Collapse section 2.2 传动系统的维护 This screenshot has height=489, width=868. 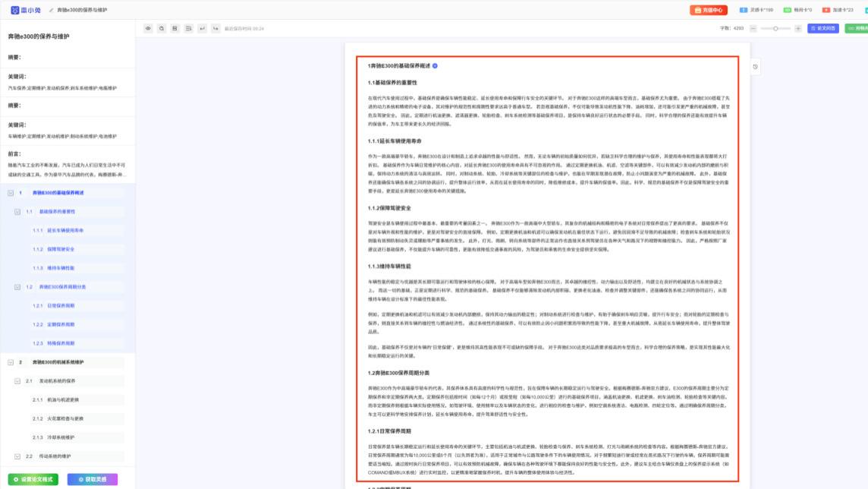coord(17,456)
